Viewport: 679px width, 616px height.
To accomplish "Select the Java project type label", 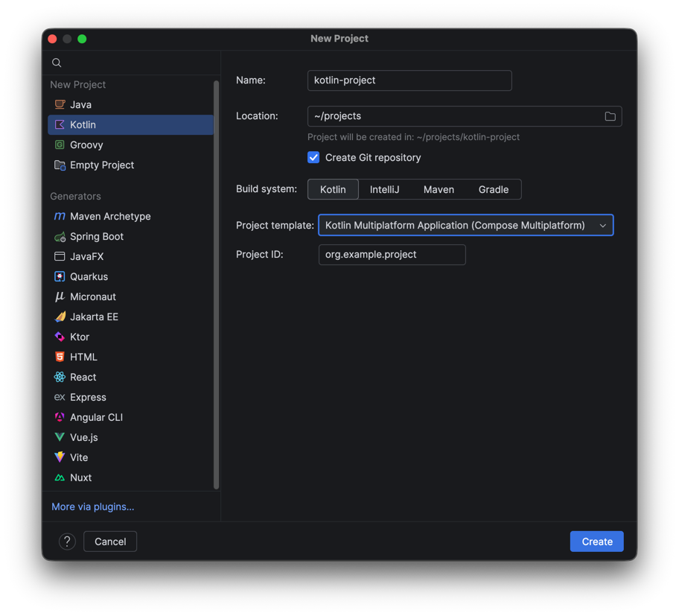I will click(80, 105).
